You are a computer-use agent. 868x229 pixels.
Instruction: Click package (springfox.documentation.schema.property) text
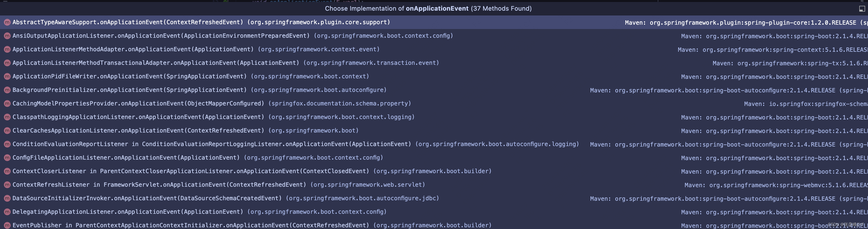tap(340, 103)
